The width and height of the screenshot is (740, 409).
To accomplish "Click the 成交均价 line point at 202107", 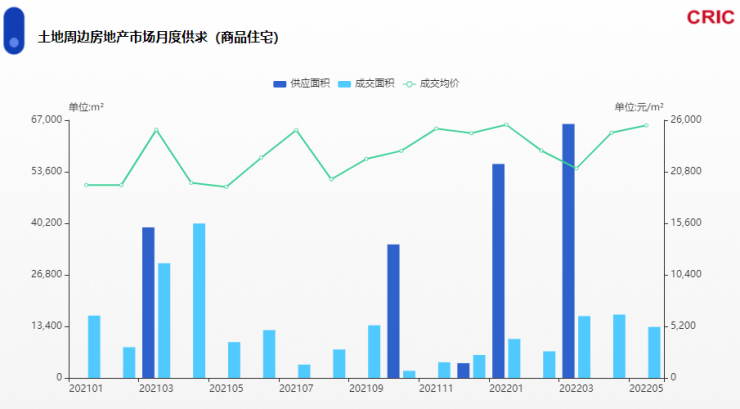I will point(296,130).
